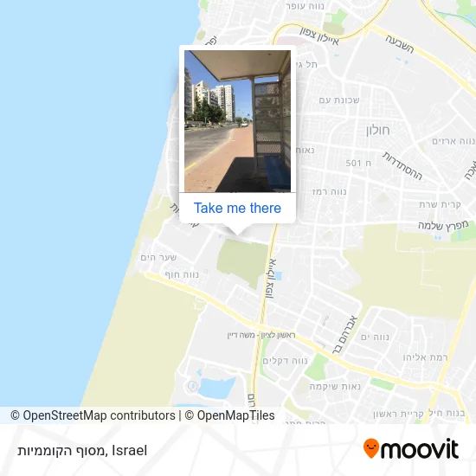Select the נווה רמז neighborhood label

click(x=329, y=192)
